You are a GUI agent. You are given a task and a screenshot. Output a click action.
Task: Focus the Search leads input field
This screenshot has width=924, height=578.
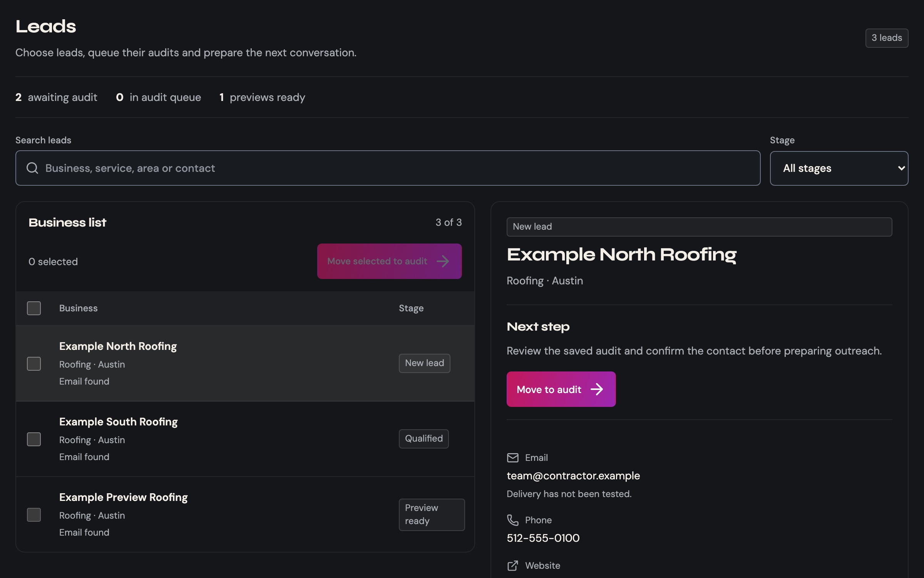click(388, 168)
